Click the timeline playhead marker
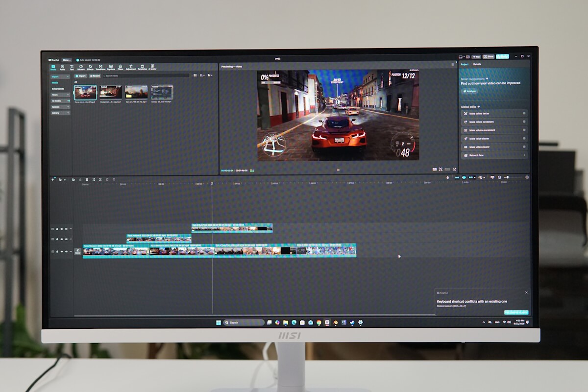 (212, 183)
